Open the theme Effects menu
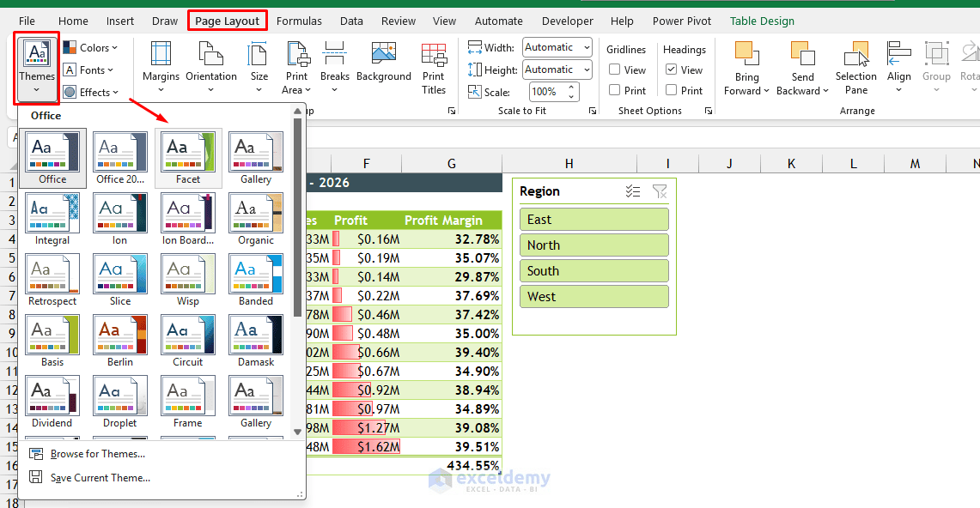 [x=91, y=93]
